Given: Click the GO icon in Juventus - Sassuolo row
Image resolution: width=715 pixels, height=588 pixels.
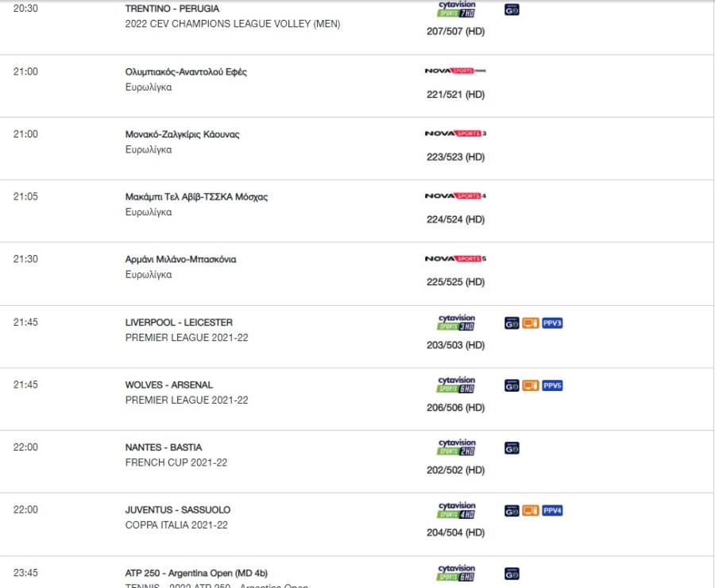Looking at the screenshot, I should point(512,510).
